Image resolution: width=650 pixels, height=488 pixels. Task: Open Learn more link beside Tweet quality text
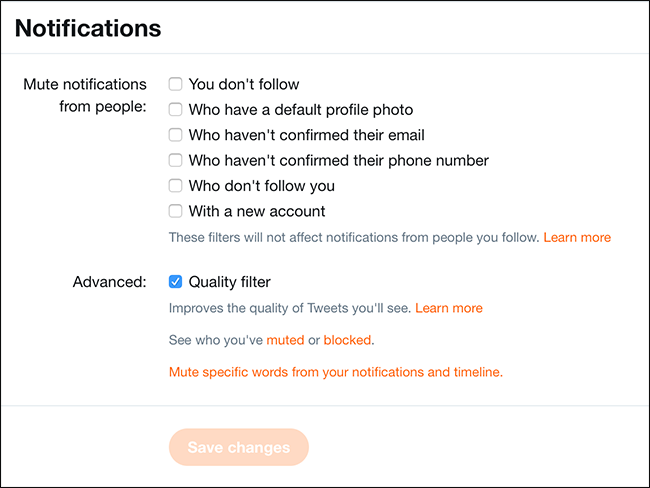tap(449, 308)
